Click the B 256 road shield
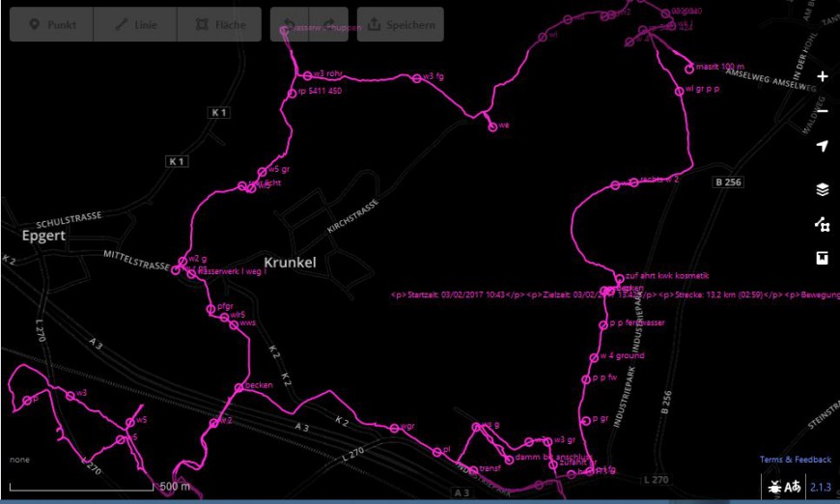The image size is (840, 504). click(x=729, y=182)
